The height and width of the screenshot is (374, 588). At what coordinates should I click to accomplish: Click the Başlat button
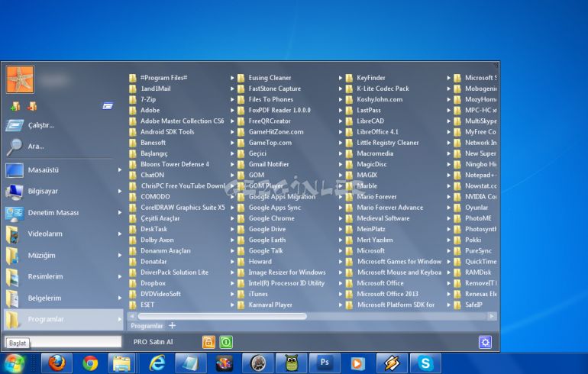point(18,343)
